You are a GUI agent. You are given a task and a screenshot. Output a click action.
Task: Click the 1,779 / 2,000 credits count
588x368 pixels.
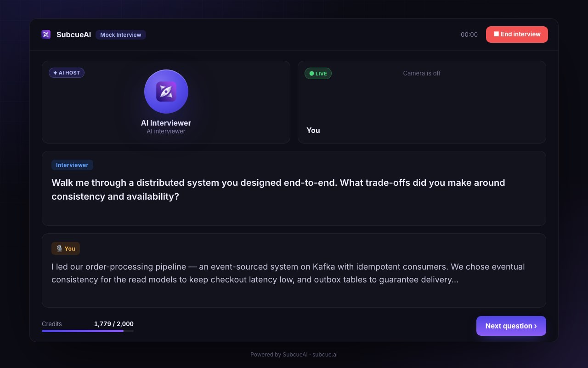[x=114, y=324]
